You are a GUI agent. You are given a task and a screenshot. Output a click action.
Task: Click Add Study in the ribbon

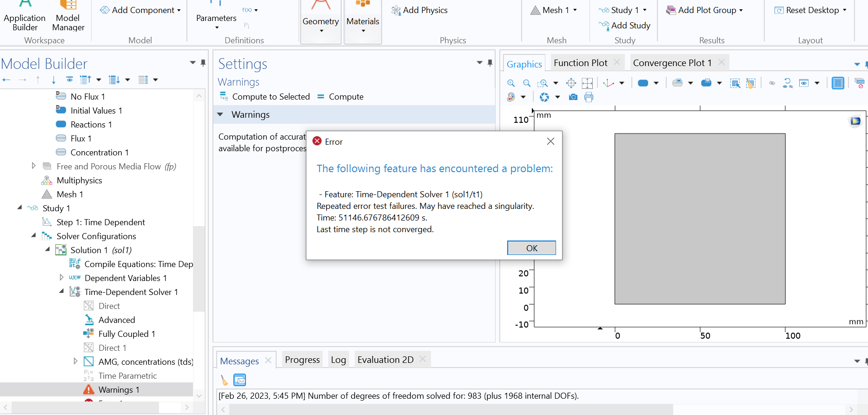pyautogui.click(x=625, y=26)
